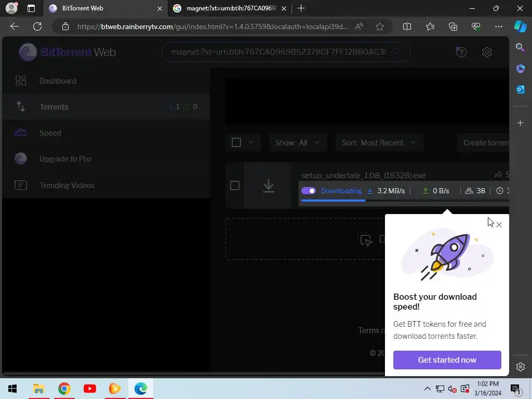Open Edge Settings and more menu
The image size is (532, 399).
point(498,26)
